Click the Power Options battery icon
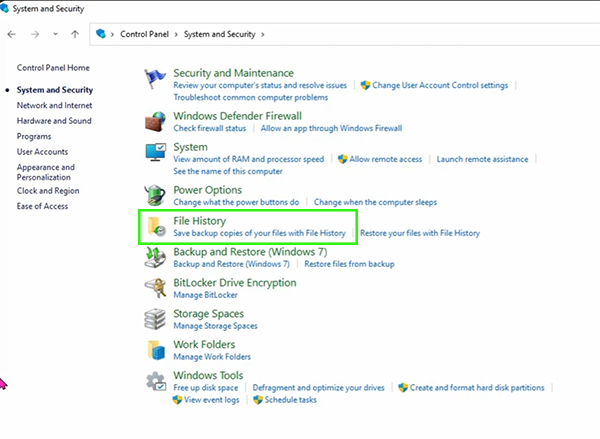The image size is (600, 439). click(155, 195)
